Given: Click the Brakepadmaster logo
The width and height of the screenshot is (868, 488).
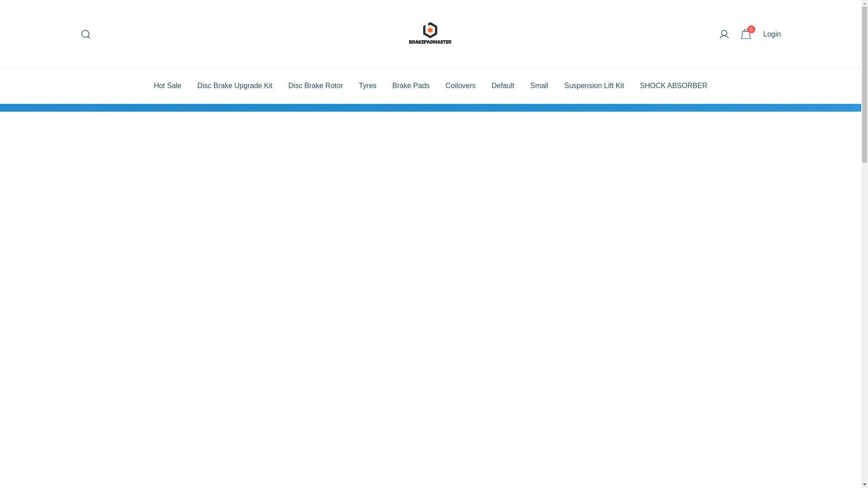Looking at the screenshot, I should pyautogui.click(x=430, y=33).
